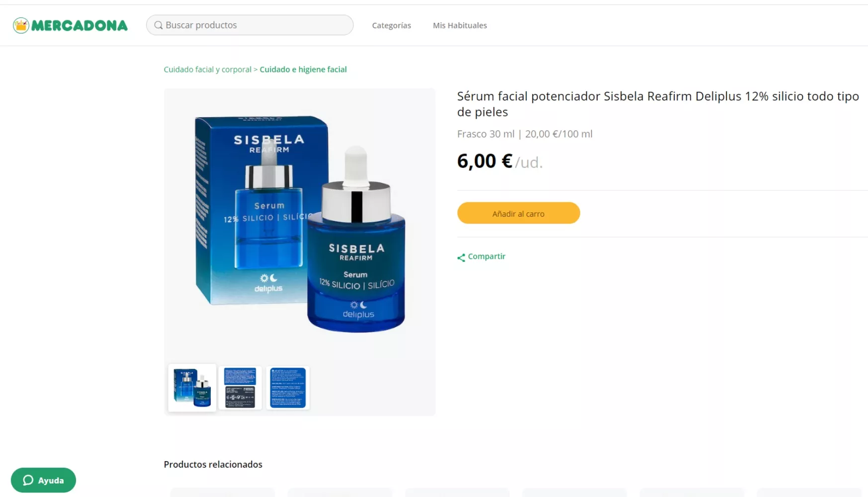Select the second thumbnail with label details
The image size is (868, 497).
click(240, 388)
